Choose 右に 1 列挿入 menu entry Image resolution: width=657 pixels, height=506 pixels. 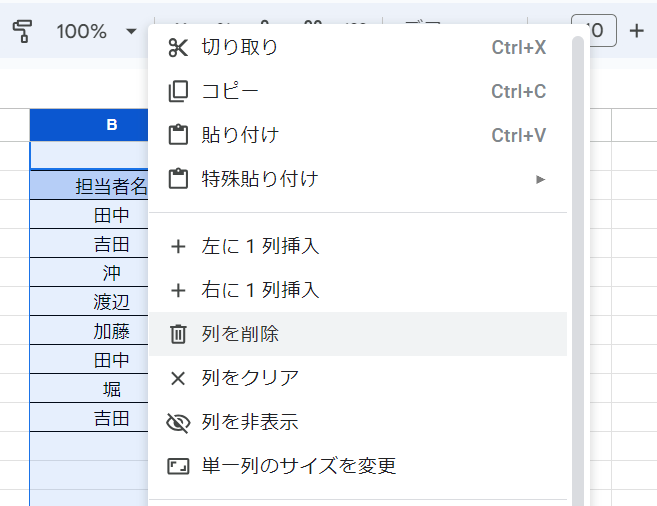358,290
